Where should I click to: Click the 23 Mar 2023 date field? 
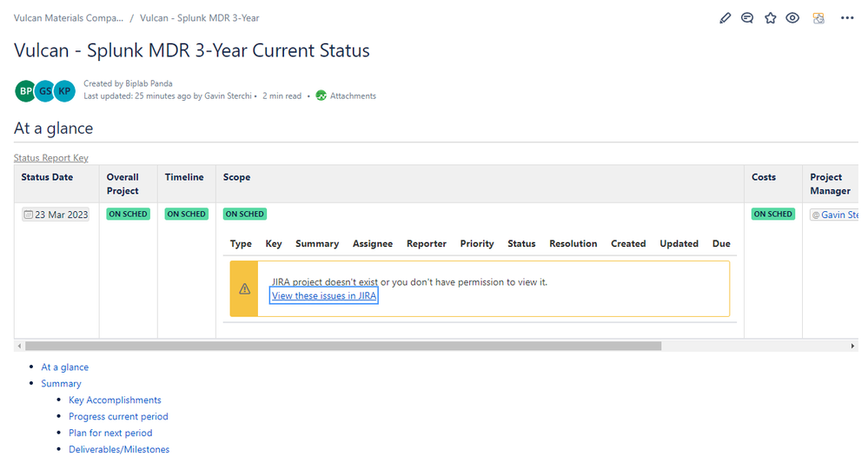56,215
